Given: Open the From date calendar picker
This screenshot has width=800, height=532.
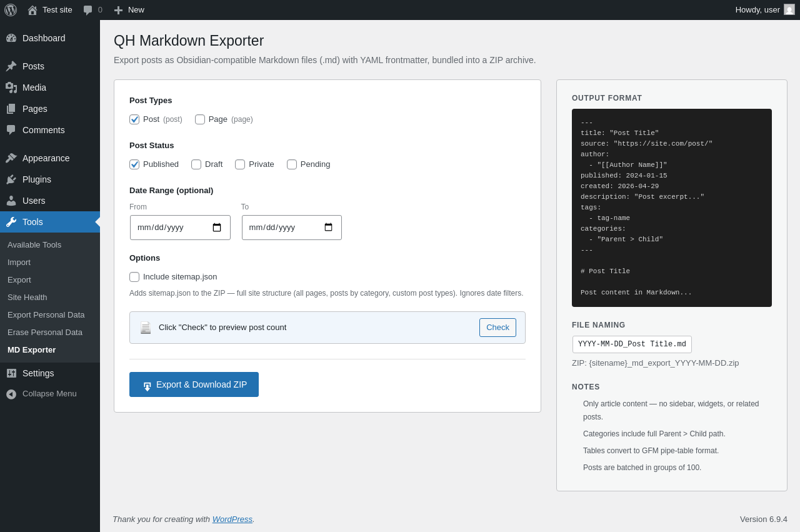Looking at the screenshot, I should coord(217,228).
